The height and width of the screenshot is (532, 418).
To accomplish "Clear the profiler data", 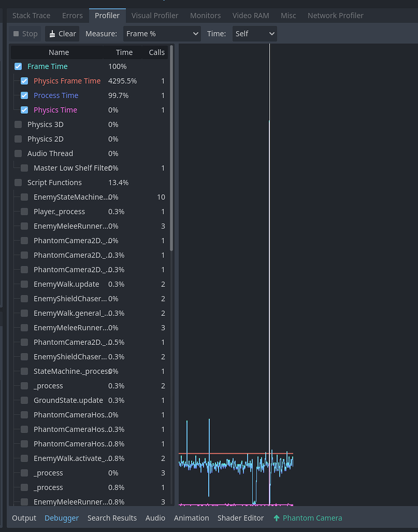I will click(62, 33).
